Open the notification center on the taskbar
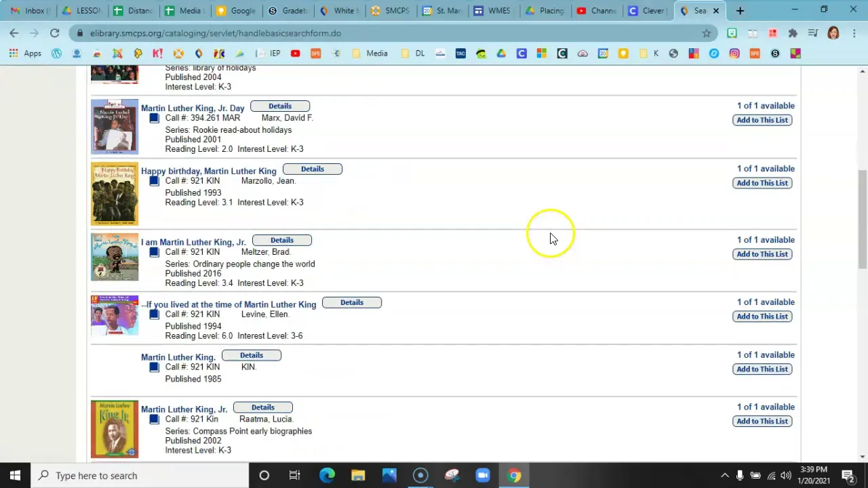The height and width of the screenshot is (488, 868). [848, 475]
